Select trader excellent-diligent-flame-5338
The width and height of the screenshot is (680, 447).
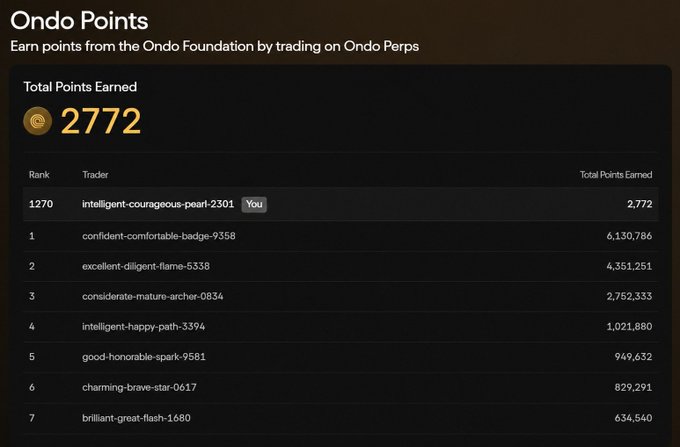[x=146, y=266]
